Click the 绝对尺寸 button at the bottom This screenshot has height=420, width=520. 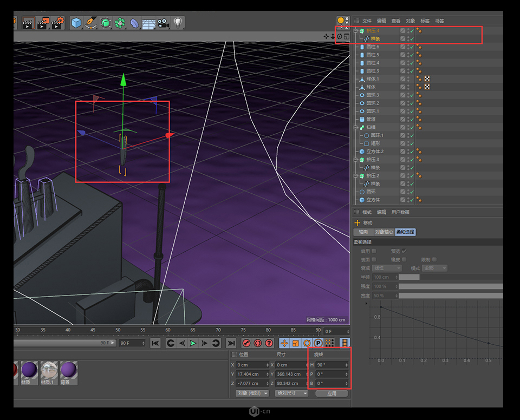point(291,393)
